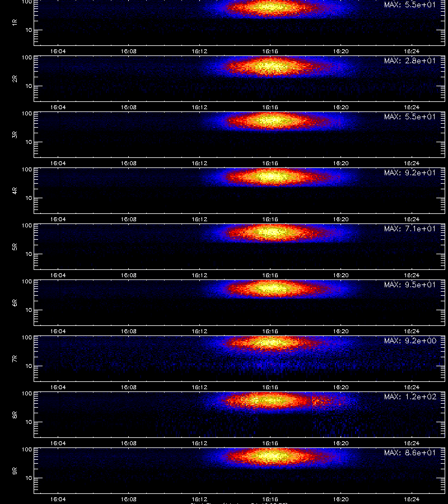The image size is (448, 504).
Task: Click the 100 y-axis label of the 2R panel
Action: pos(27,58)
